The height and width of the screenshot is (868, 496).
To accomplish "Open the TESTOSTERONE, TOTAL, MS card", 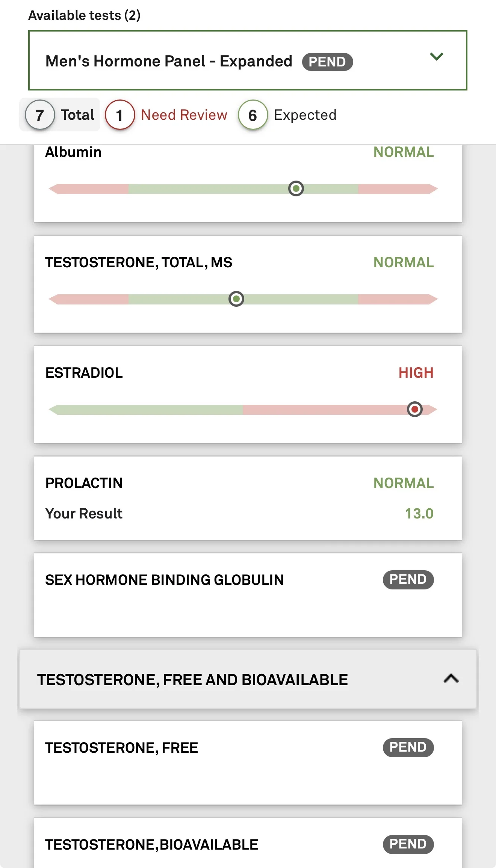I will click(248, 284).
